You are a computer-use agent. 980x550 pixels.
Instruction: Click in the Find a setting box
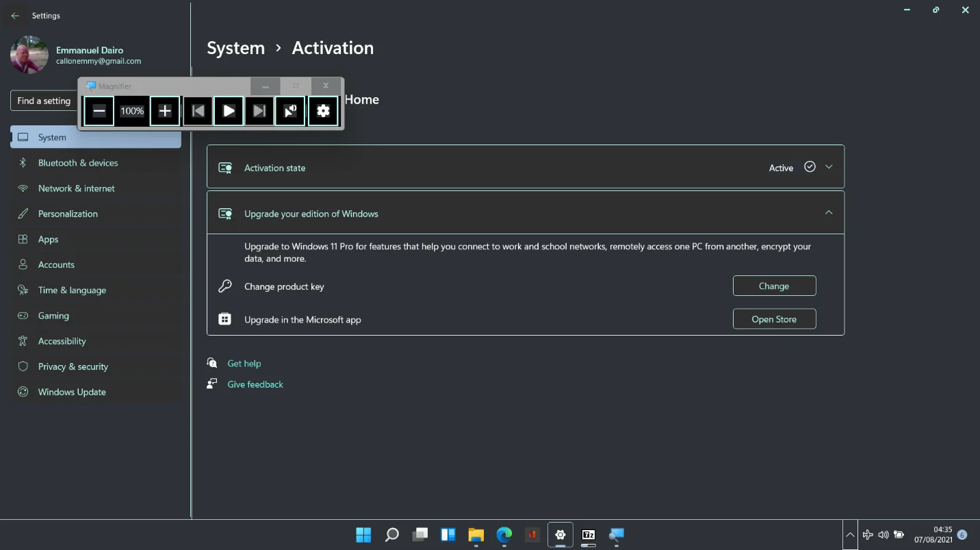(x=44, y=101)
